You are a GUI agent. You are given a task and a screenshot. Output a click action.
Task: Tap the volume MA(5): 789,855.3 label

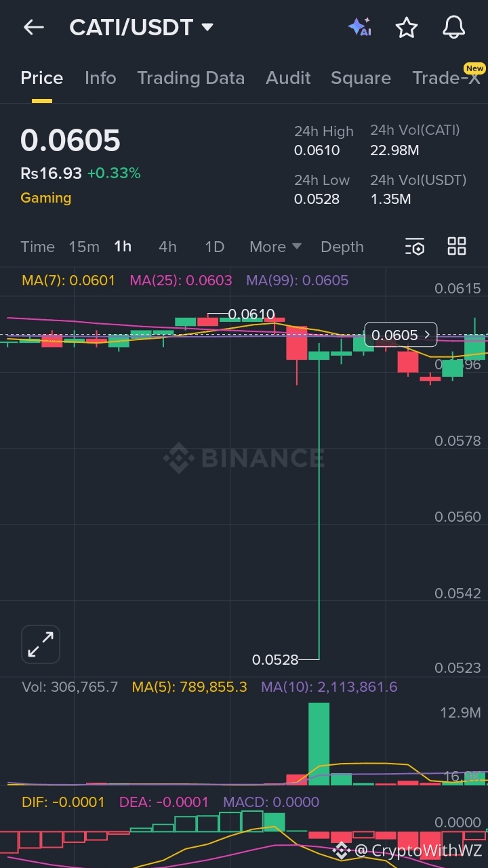click(x=190, y=687)
